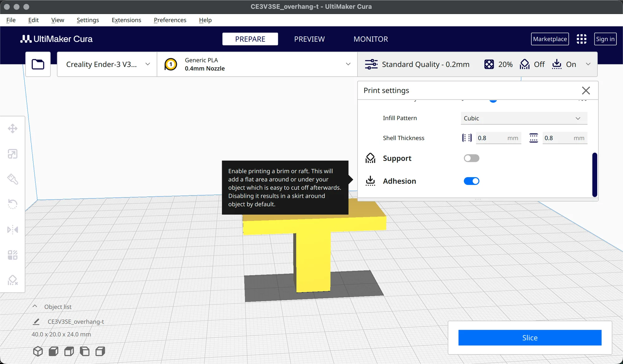623x364 pixels.
Task: Open Per Model Settings tool
Action: [12, 255]
